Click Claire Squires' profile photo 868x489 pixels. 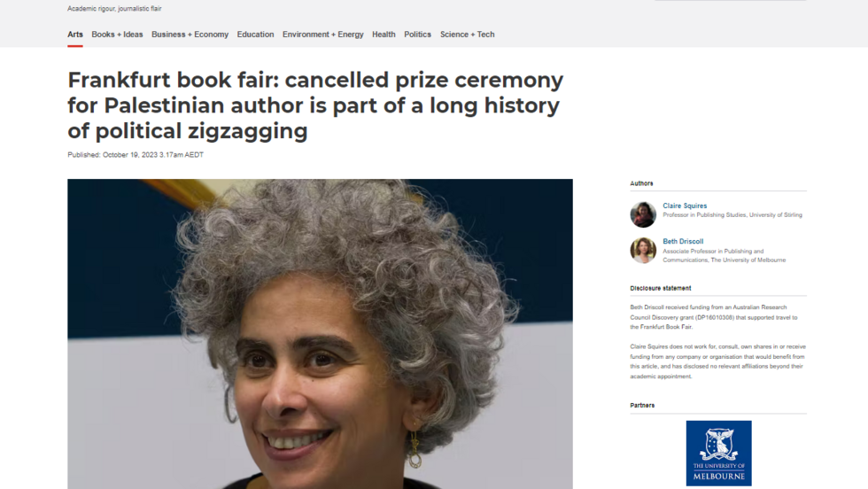click(x=643, y=214)
